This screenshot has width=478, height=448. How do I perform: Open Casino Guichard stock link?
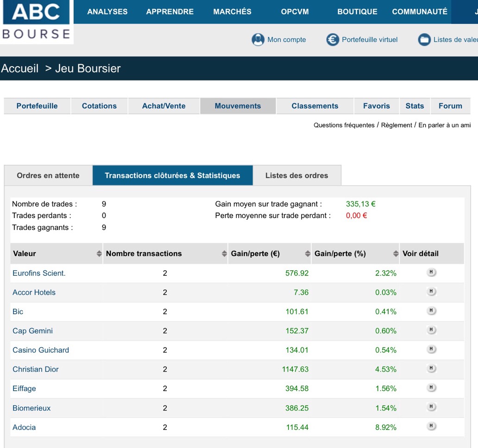(x=41, y=350)
